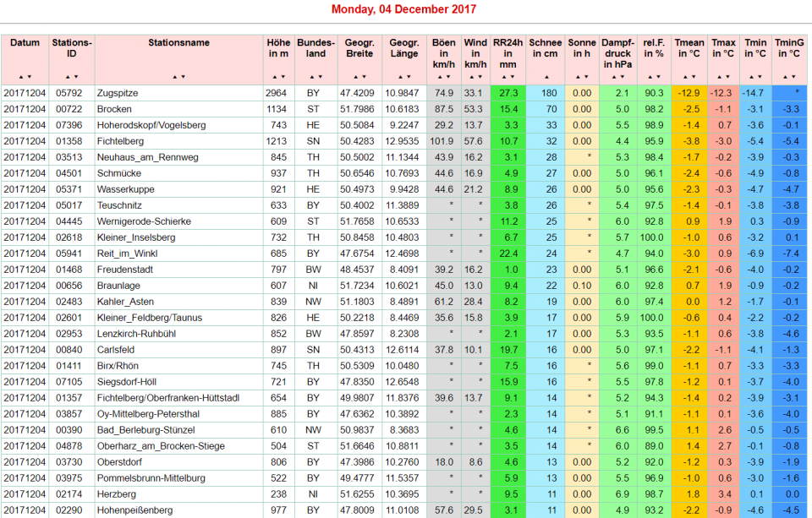812x518 pixels.
Task: Sort Dampfdruck in hPa ascending arrow
Action: (x=612, y=77)
